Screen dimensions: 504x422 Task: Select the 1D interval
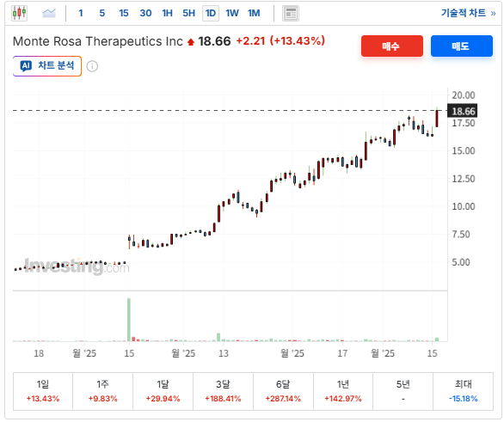tap(211, 13)
